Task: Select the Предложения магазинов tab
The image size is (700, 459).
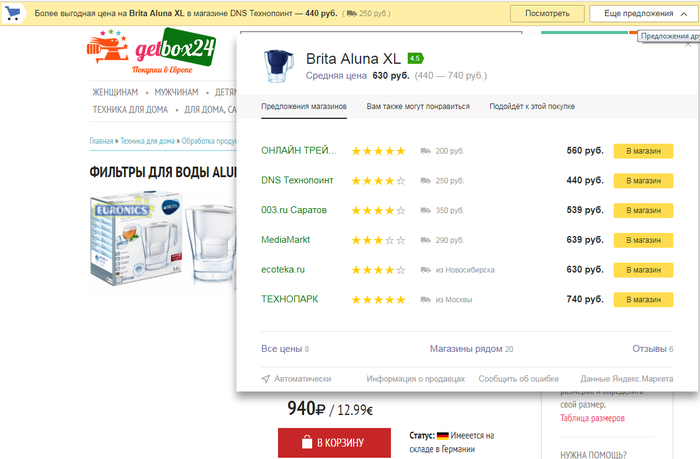Action: coord(304,106)
